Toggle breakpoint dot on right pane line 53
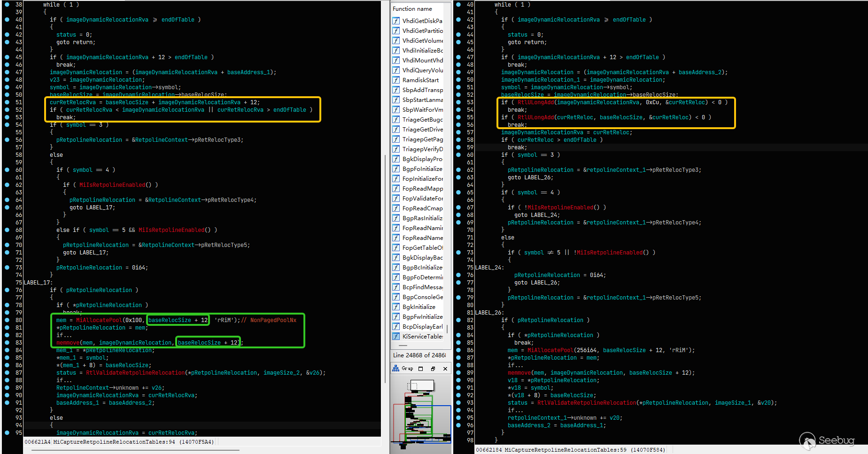Screen dimensions: 868x454 (x=458, y=102)
